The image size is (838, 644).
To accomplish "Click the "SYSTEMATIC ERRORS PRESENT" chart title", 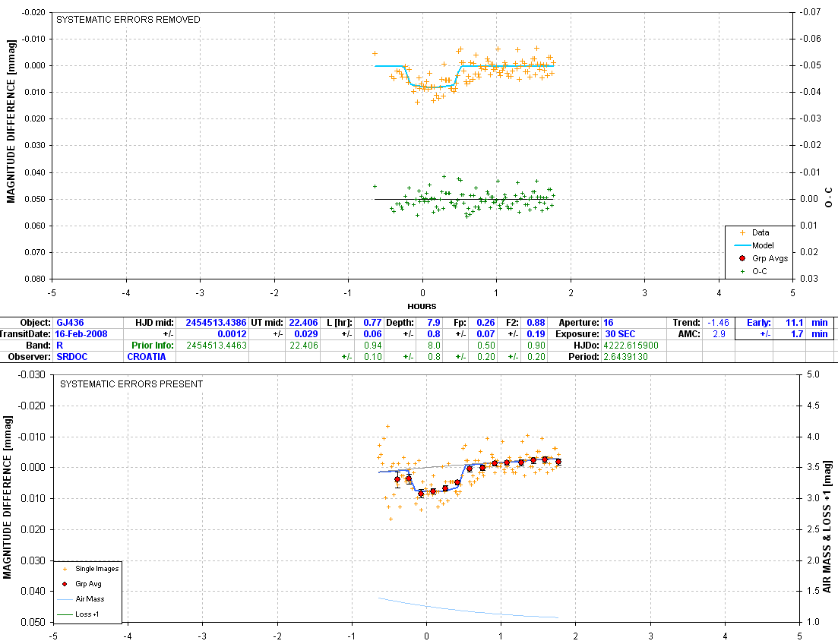I will pos(131,384).
